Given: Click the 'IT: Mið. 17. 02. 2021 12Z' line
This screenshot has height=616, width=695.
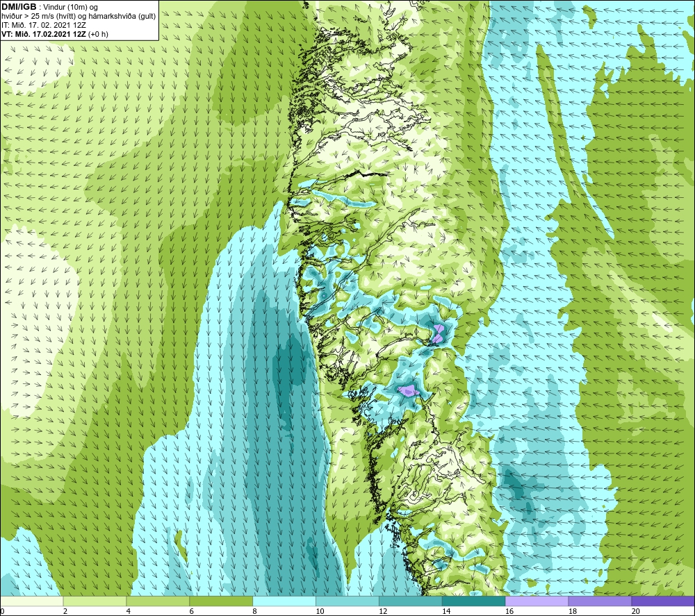Looking at the screenshot, I should point(44,25).
